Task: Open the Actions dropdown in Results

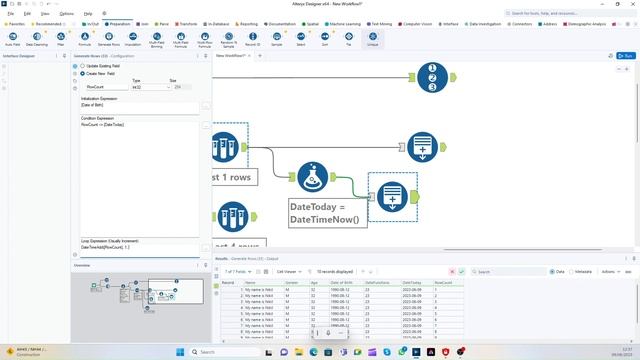Action: (x=610, y=271)
